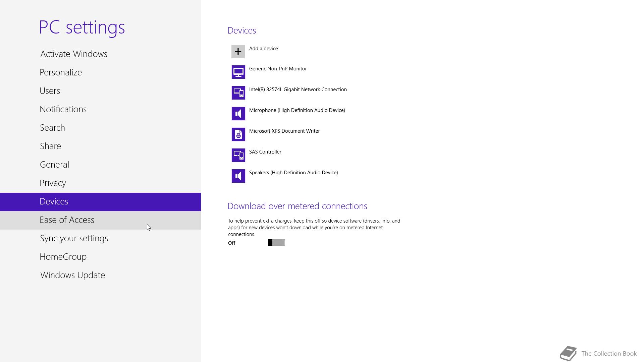Select Intel(R) 82574L Gigabit Network Connection
644x362 pixels.
click(x=298, y=89)
